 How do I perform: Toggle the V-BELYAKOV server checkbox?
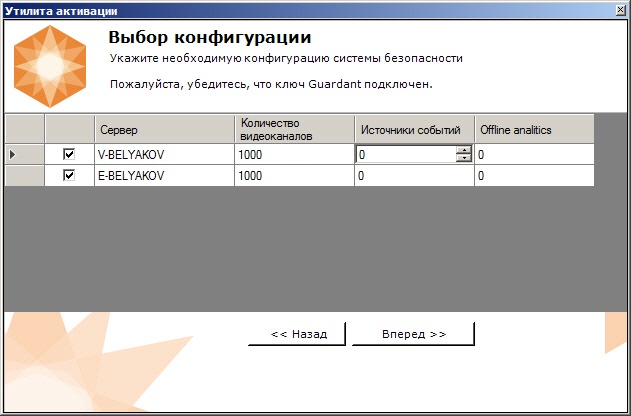pos(69,154)
